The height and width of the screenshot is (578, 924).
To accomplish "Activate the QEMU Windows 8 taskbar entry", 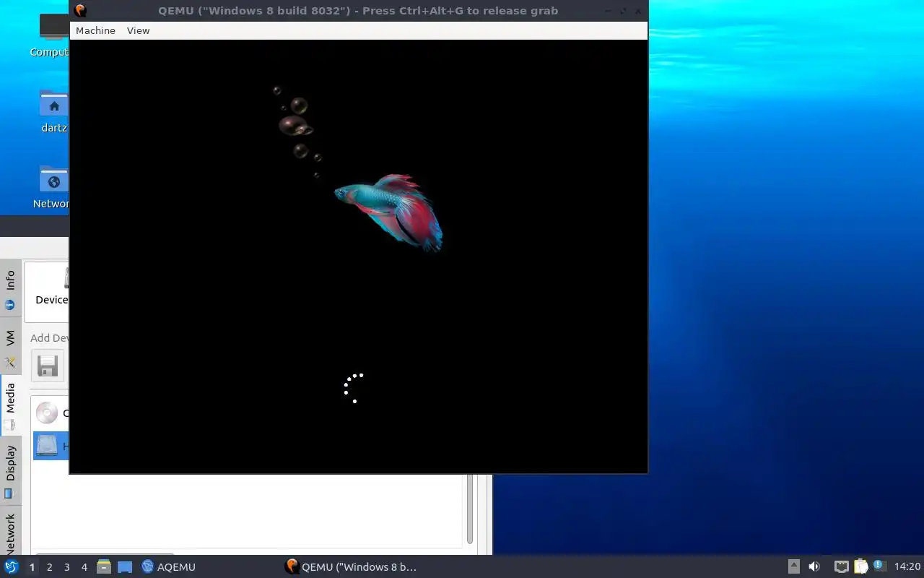I will coord(352,567).
